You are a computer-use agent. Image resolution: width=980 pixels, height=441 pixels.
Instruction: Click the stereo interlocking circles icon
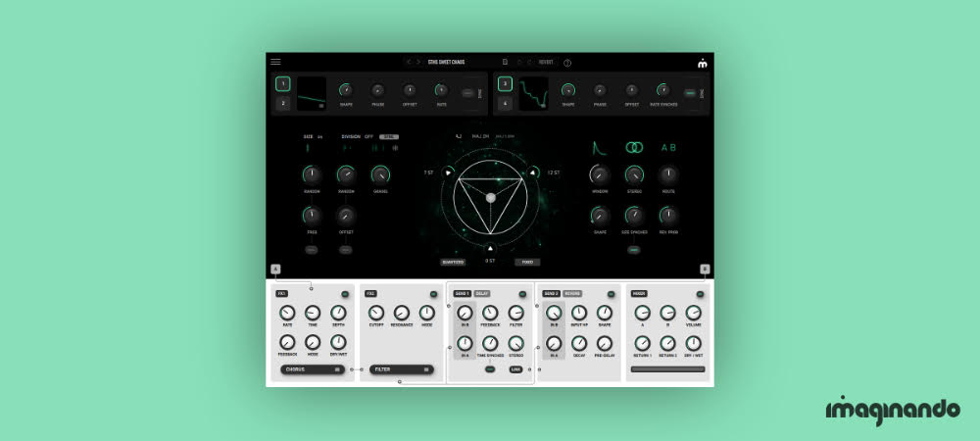[634, 147]
